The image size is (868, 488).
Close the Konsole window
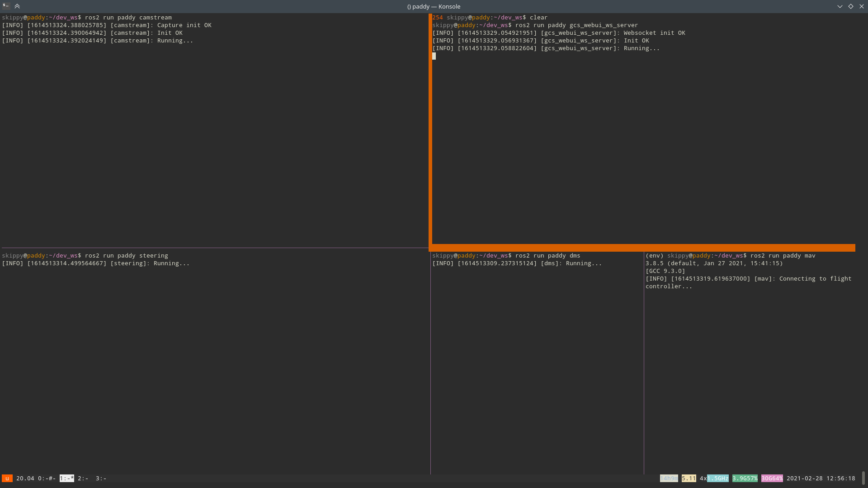point(862,6)
